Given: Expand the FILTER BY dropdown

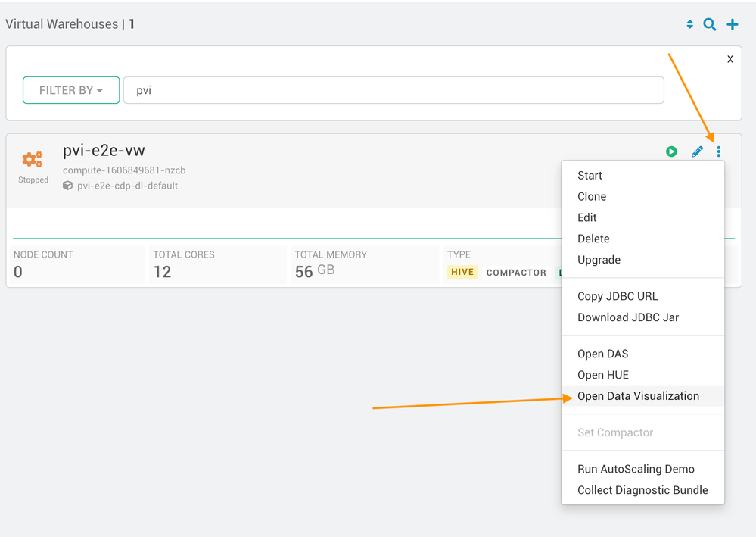Looking at the screenshot, I should (71, 90).
